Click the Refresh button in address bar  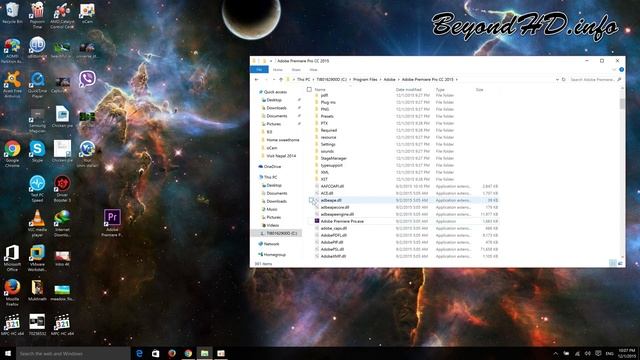pos(564,80)
